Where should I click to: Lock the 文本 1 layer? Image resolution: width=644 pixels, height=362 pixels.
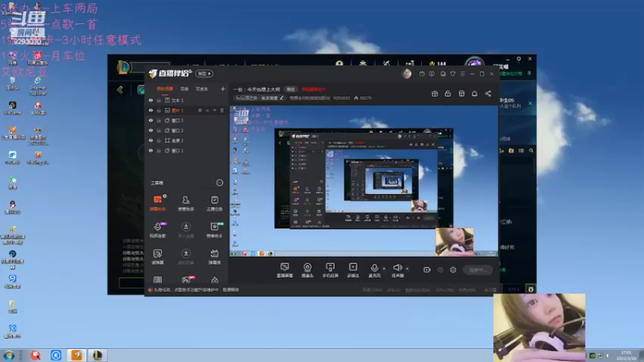[x=159, y=101]
